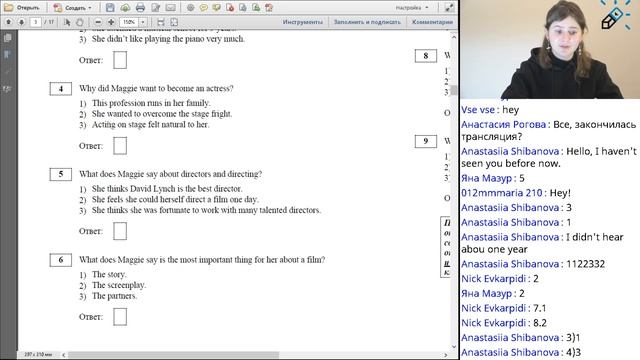Click the document icon left of green one
The height and width of the screenshot is (360, 640).
click(x=243, y=7)
